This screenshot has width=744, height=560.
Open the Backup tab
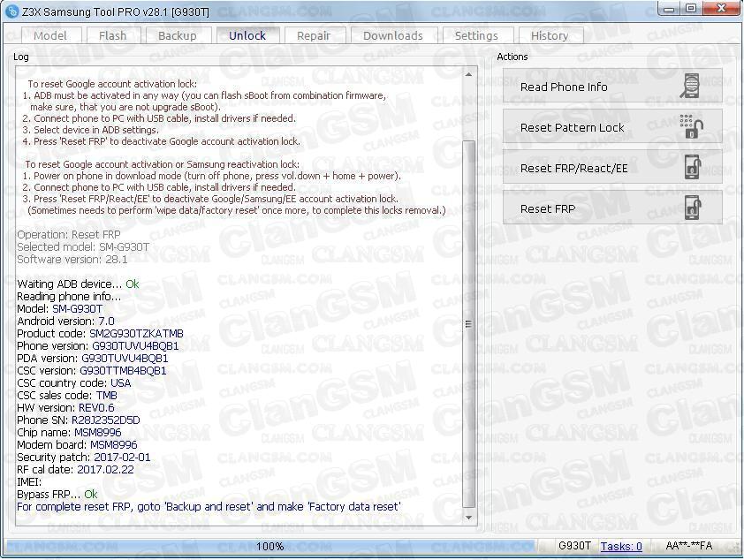pos(178,35)
